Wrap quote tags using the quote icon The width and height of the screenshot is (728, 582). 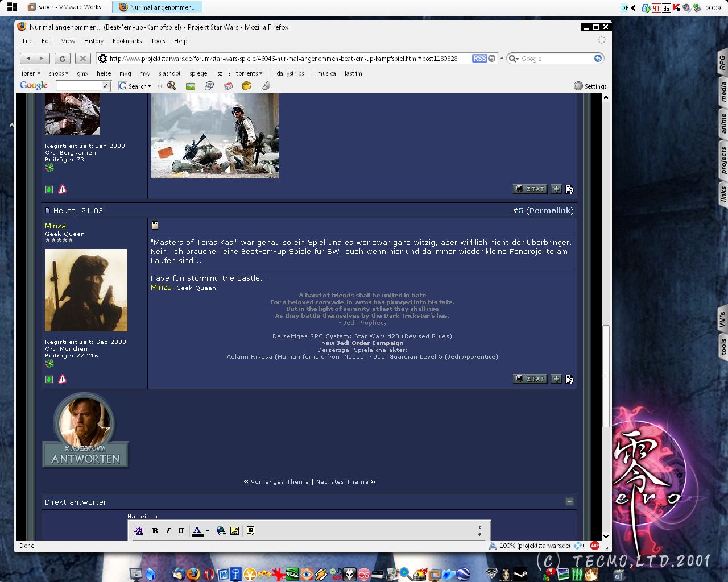tap(250, 531)
